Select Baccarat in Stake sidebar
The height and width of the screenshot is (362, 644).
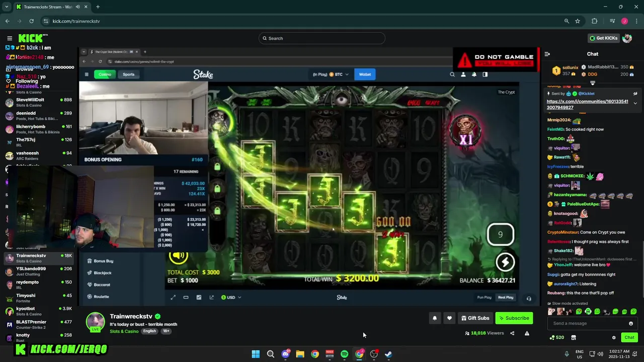pos(98,285)
